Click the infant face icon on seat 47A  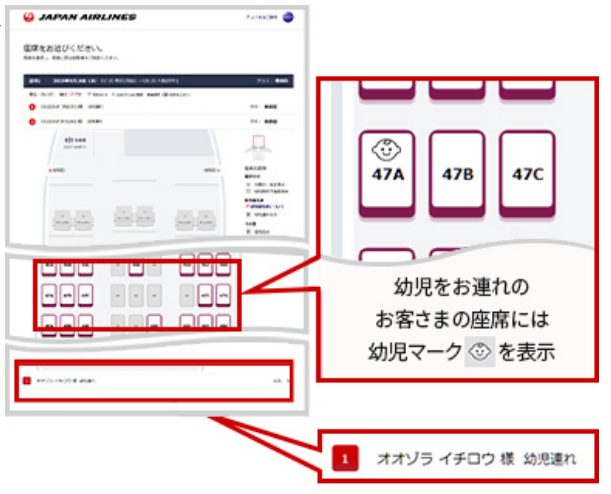coord(386,150)
